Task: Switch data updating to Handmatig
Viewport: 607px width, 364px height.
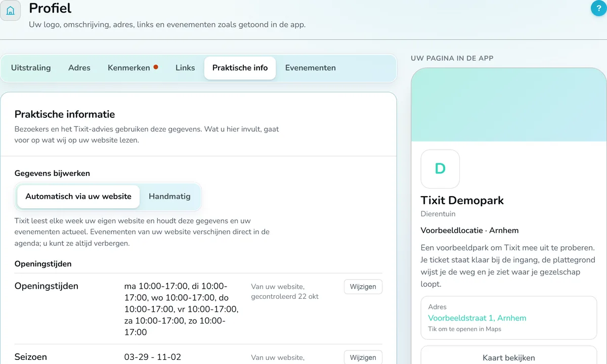Action: coord(169,196)
